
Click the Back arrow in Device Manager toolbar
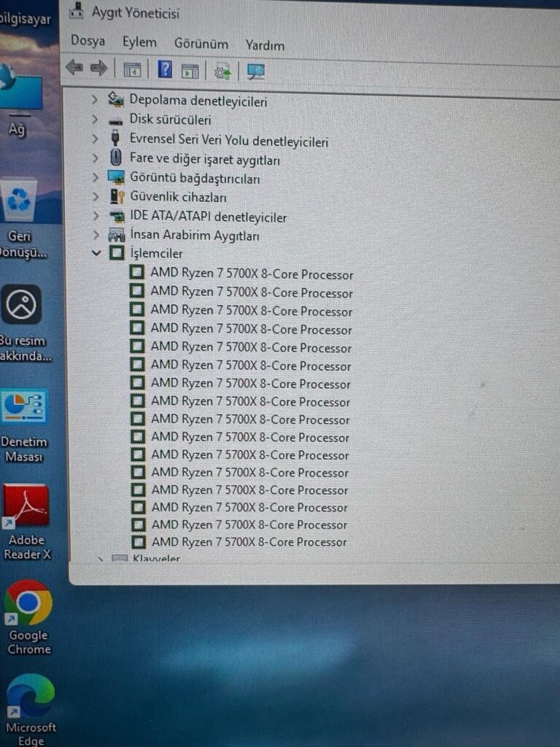coord(74,68)
